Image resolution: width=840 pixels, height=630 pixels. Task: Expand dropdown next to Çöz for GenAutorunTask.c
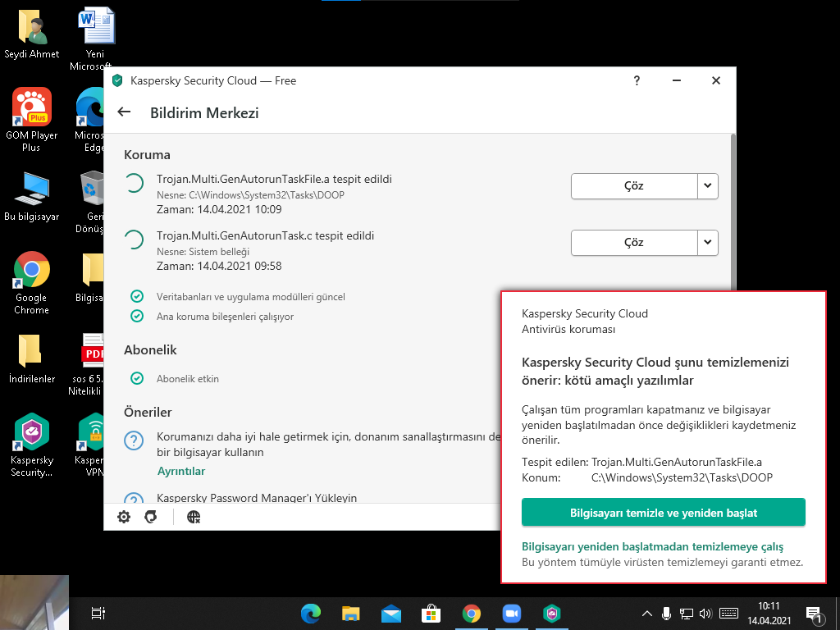(708, 243)
